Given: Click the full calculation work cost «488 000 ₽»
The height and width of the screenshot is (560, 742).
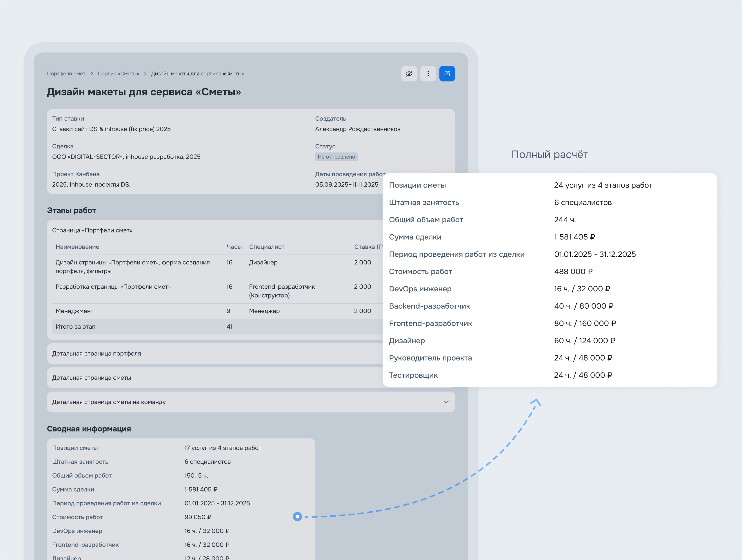Looking at the screenshot, I should [x=573, y=271].
